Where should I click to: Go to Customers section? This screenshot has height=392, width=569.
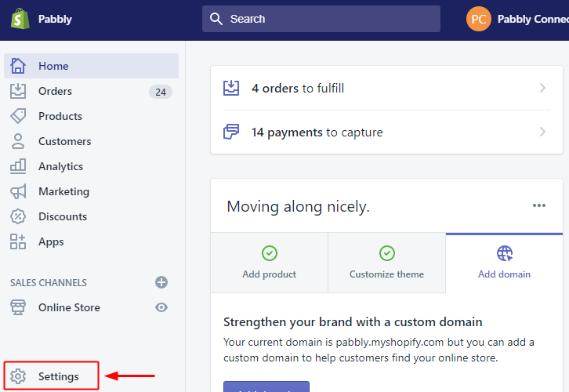tap(64, 141)
